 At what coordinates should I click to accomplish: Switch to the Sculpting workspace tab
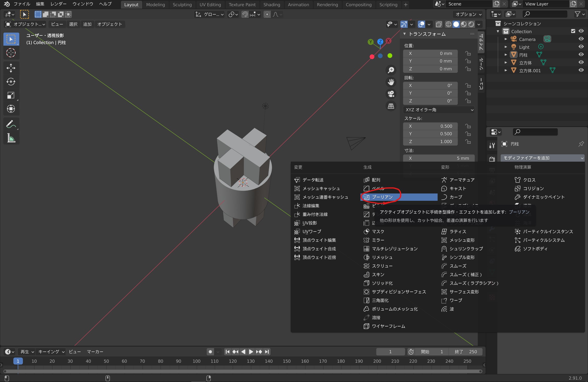182,4
